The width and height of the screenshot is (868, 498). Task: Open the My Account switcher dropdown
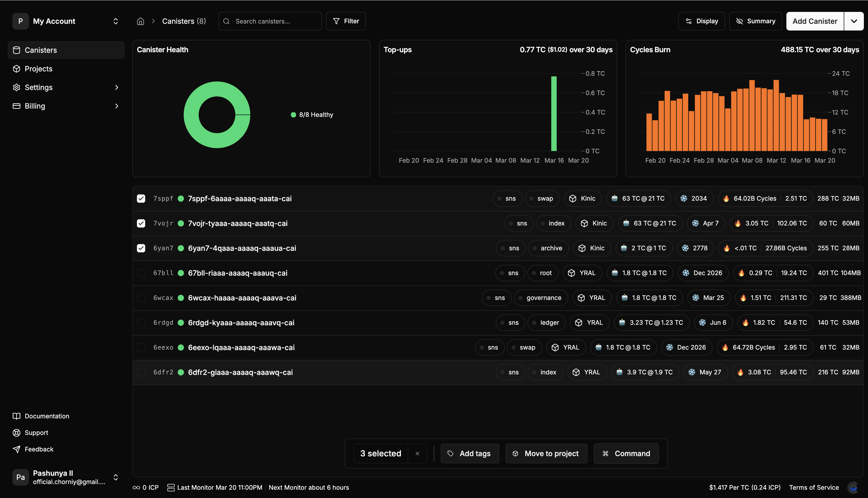click(115, 21)
